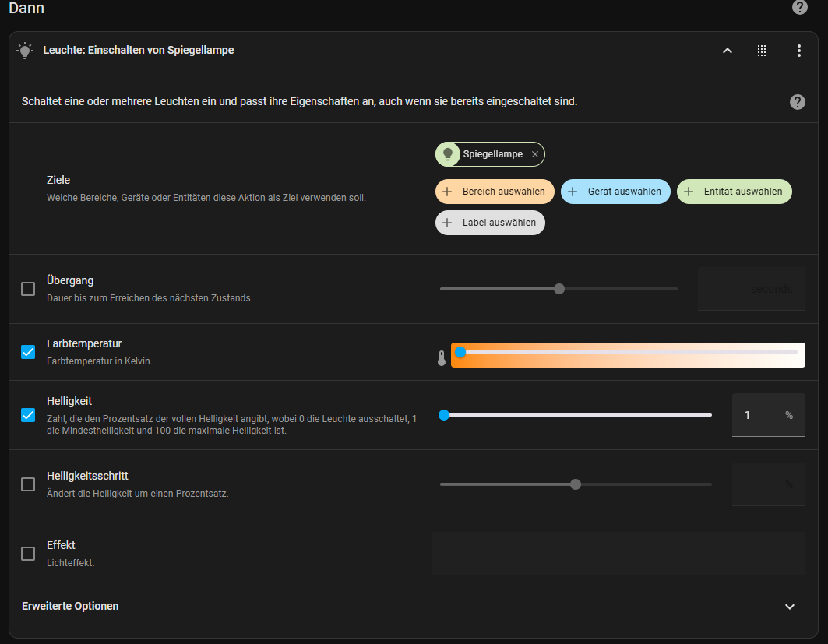Screen dimensions: 828x644
Task: Click the Helligkeit percent input field
Action: coord(757,415)
